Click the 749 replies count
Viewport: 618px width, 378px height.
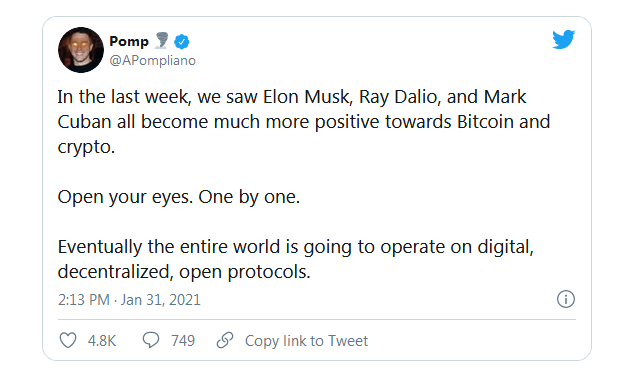click(183, 341)
